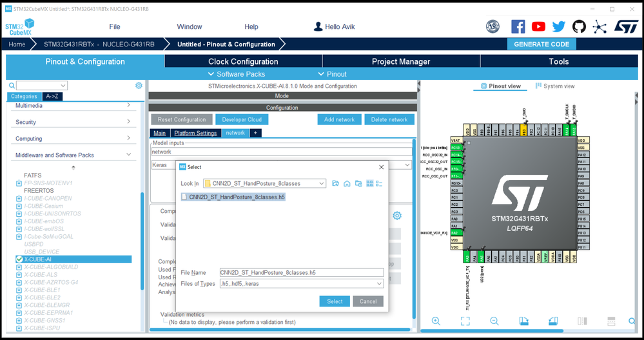Rotate the chip counter-clockwise
The image size is (644, 340).
553,321
